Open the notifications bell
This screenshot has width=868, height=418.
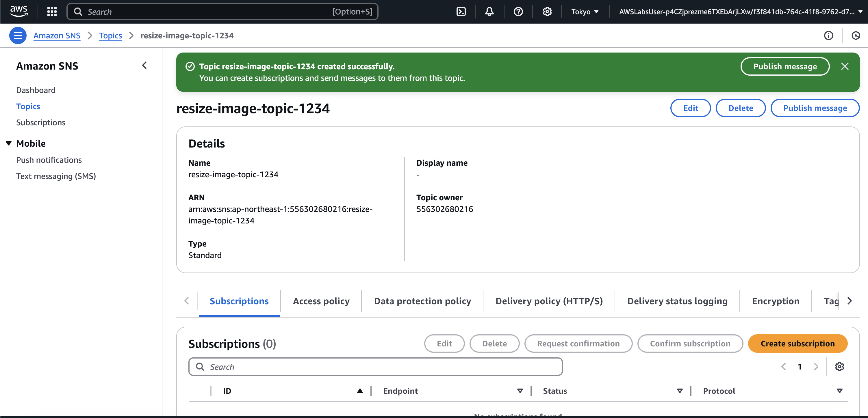489,12
